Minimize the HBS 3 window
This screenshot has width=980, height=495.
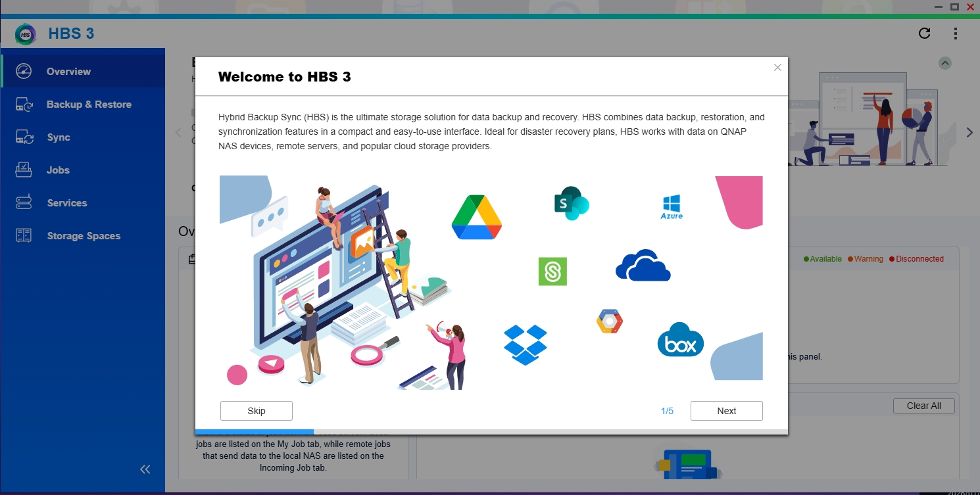(x=939, y=7)
